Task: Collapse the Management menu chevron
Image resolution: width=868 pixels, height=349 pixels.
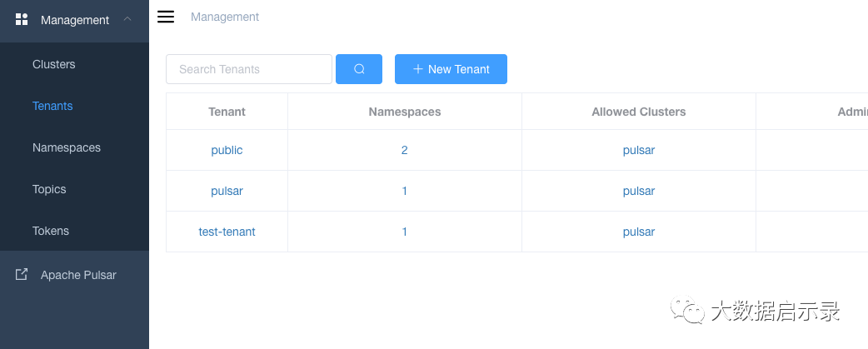Action: tap(127, 19)
